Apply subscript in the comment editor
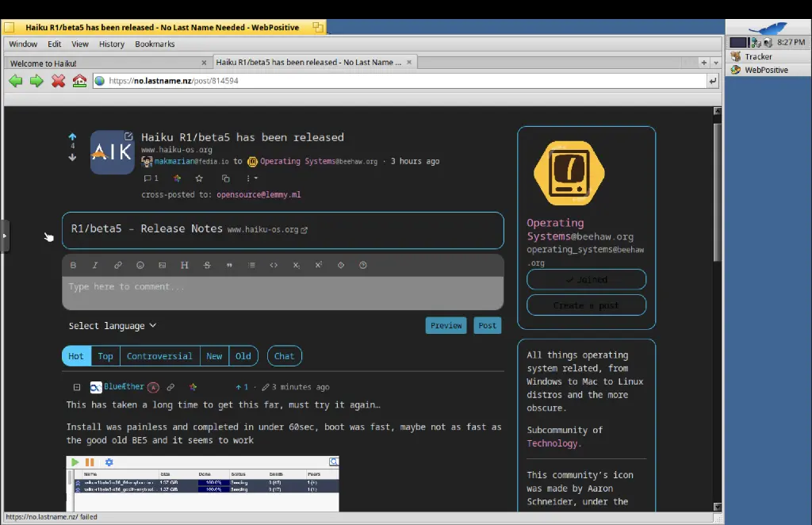This screenshot has height=525, width=812. click(297, 265)
